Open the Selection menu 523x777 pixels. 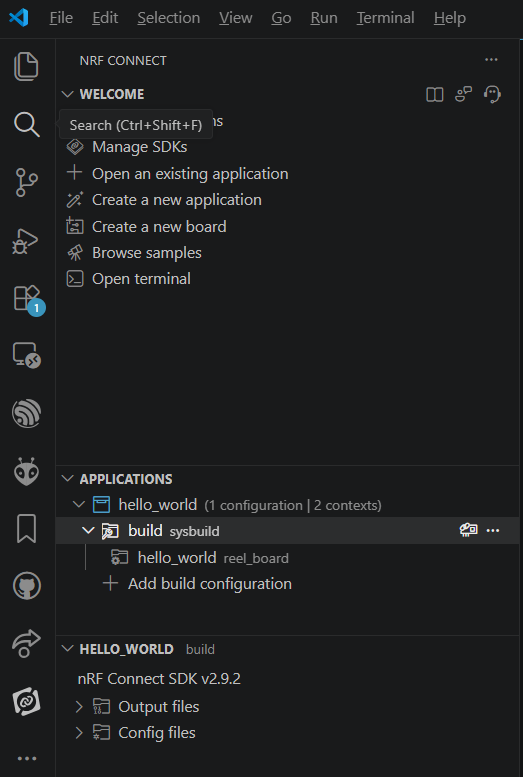point(169,18)
